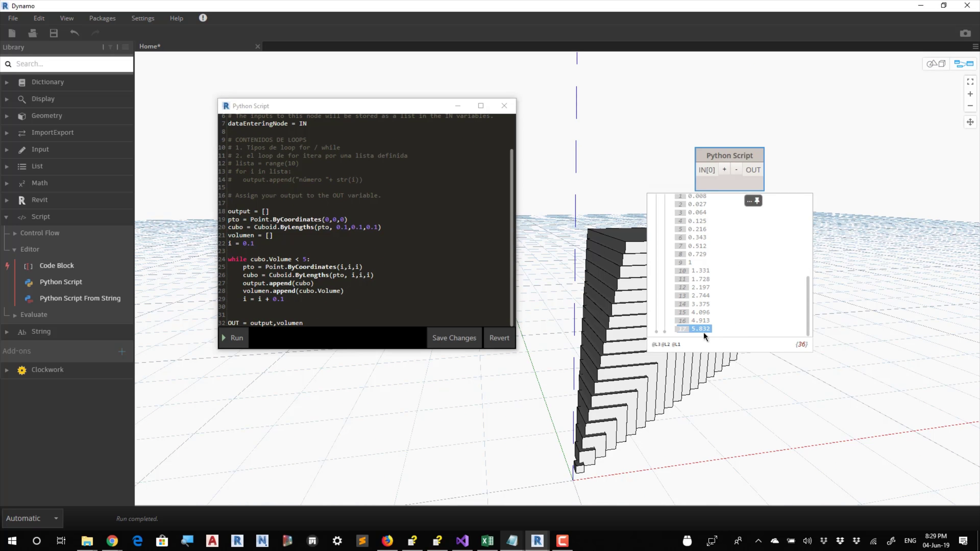980x551 pixels.
Task: Click the notification alert icon in menu bar
Action: pyautogui.click(x=203, y=18)
